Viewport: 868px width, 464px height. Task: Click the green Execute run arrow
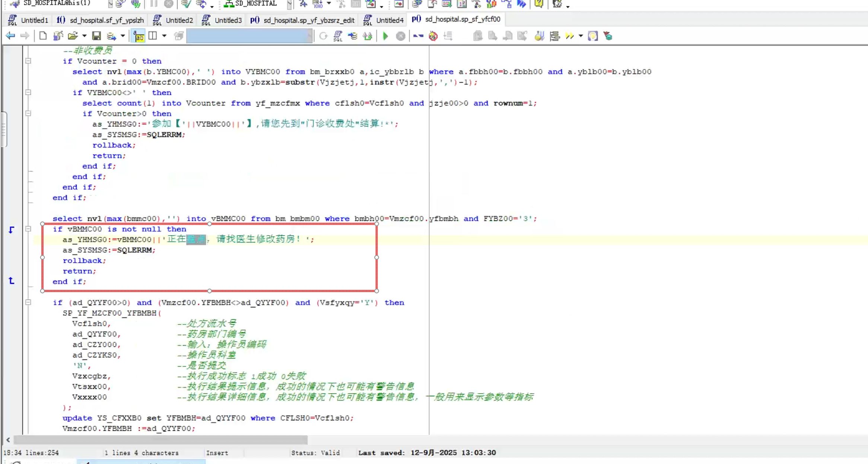point(385,36)
